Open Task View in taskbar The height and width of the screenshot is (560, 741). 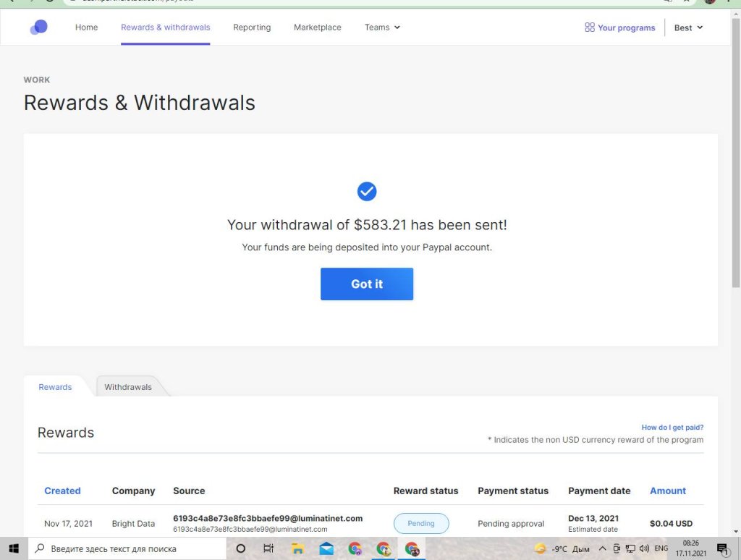click(268, 548)
